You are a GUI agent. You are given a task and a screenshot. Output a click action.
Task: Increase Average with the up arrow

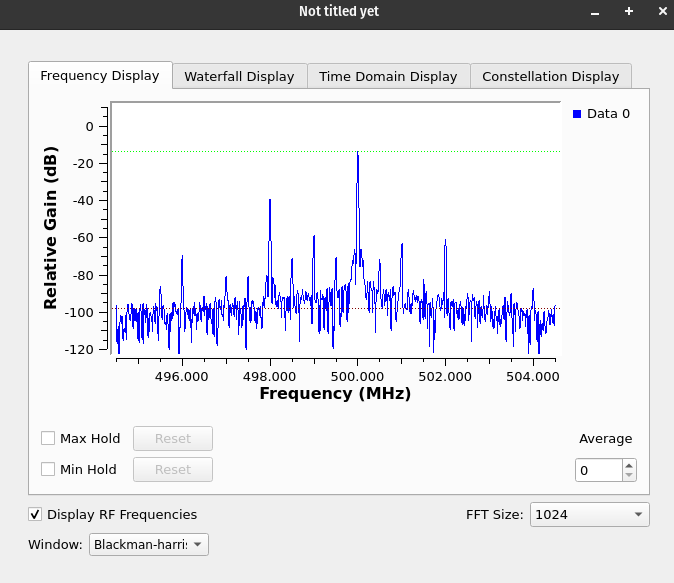[629, 466]
